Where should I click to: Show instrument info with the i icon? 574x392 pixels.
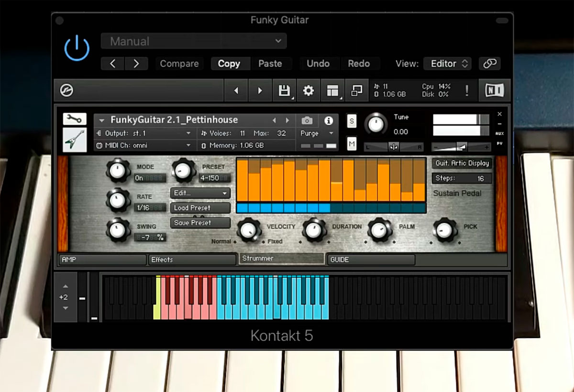[x=329, y=120]
